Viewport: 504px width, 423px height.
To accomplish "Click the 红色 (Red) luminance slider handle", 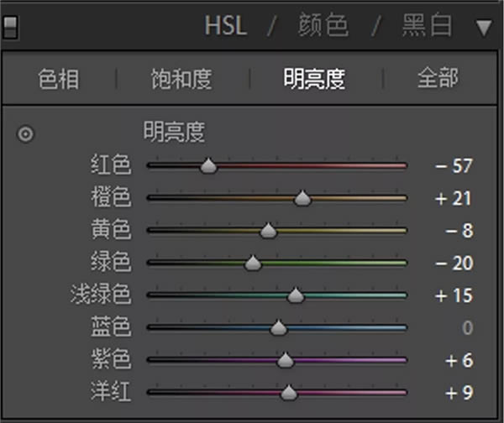I will coord(208,166).
